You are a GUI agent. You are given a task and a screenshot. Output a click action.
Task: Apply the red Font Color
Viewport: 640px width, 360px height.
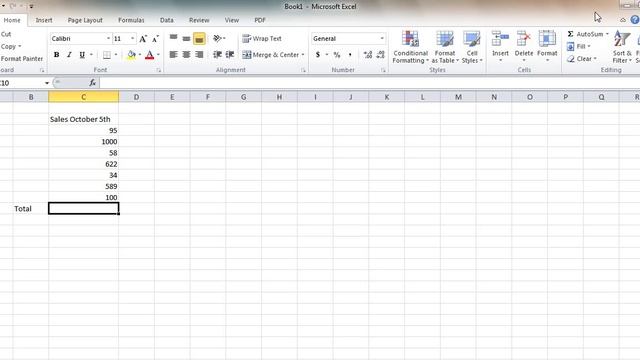pyautogui.click(x=149, y=55)
